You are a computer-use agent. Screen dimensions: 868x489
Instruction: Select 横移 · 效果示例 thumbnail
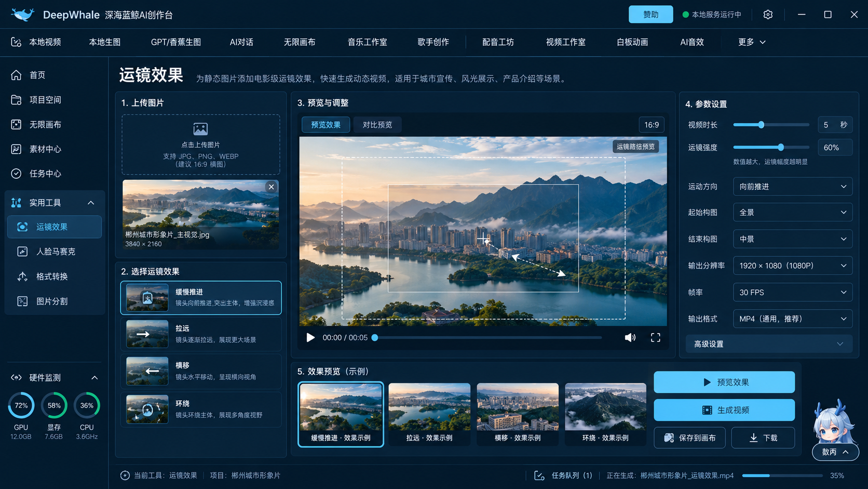click(517, 414)
